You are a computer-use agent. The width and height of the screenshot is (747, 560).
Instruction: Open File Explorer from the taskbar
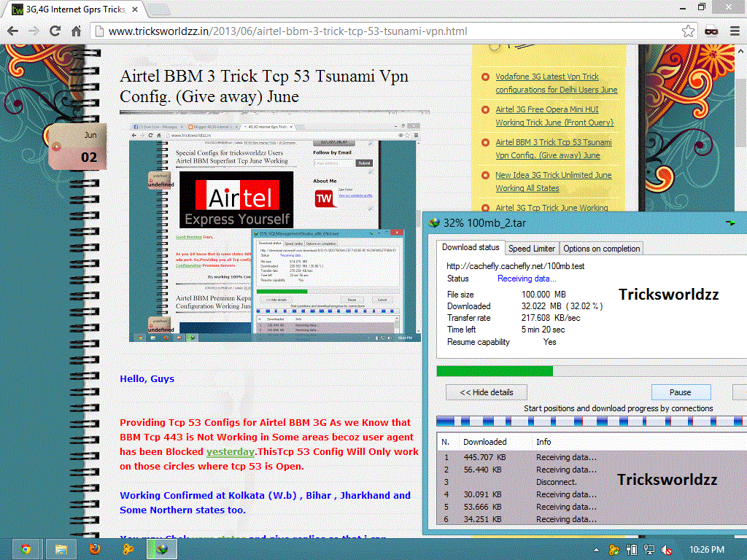tap(61, 550)
